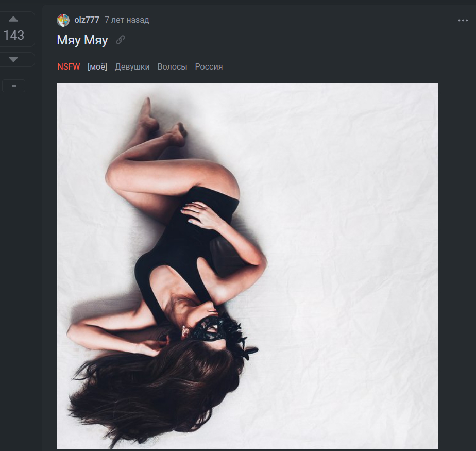Viewport: 476px width, 451px height.
Task: Filter by the [моё] tag
Action: 97,67
